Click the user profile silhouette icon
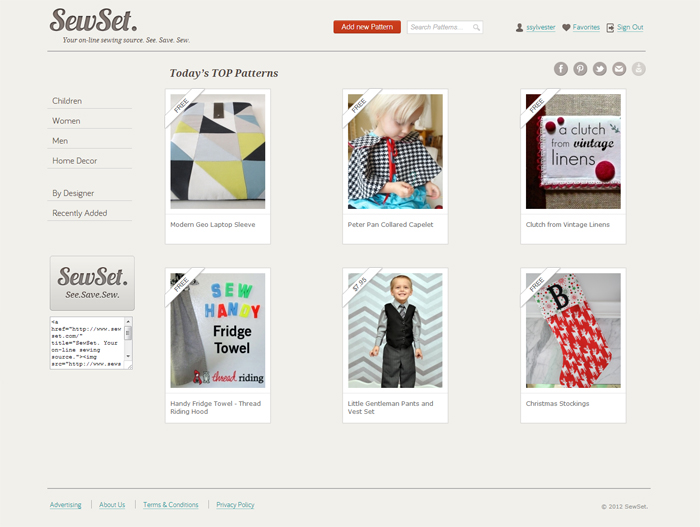 coord(520,28)
